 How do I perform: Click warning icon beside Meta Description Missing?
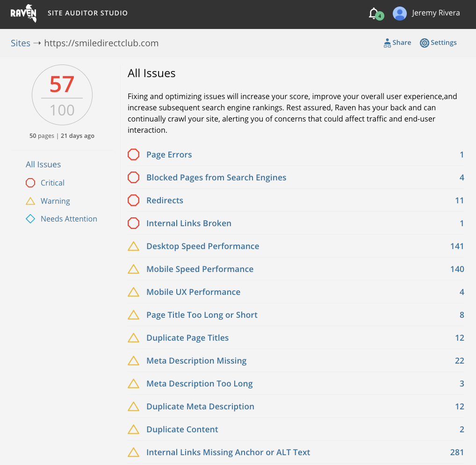[134, 361]
